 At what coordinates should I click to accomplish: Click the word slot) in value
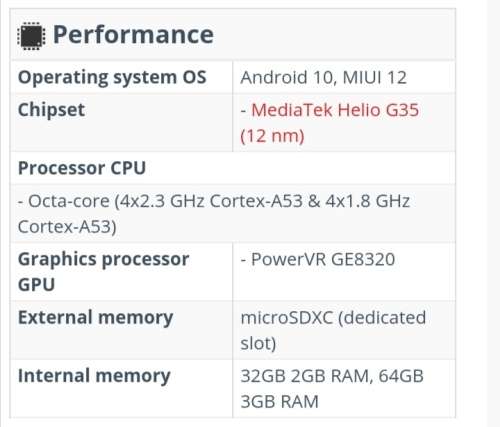(x=258, y=343)
